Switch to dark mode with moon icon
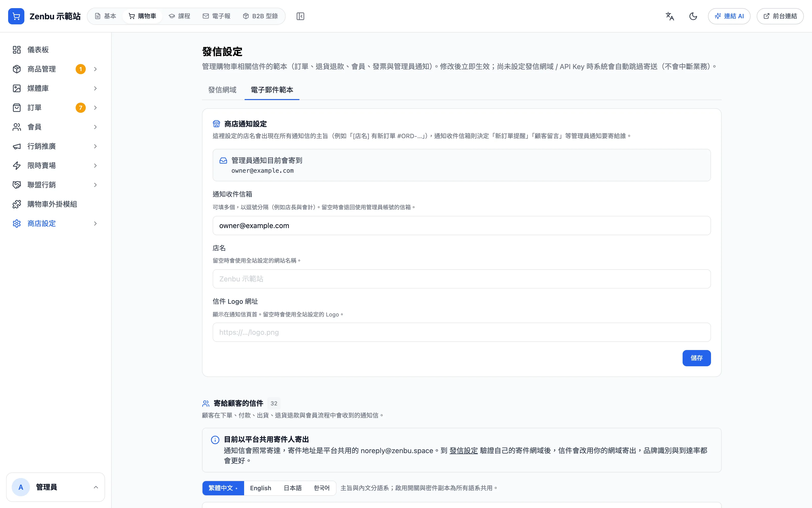This screenshot has width=812, height=508. point(693,16)
